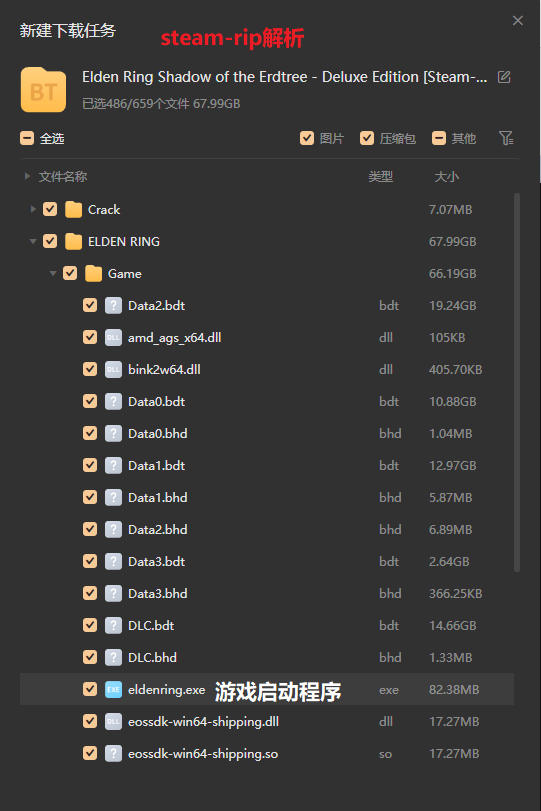The image size is (541, 811).
Task: Select the Data1.bhd file name
Action: [158, 498]
